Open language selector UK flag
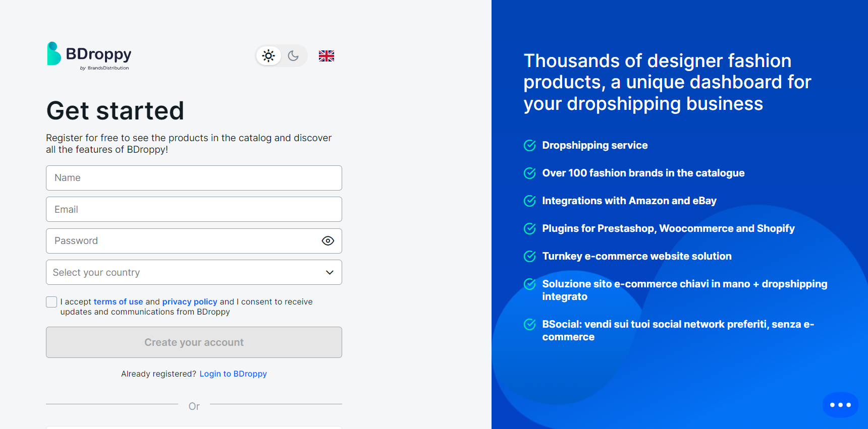The image size is (868, 429). click(x=327, y=56)
